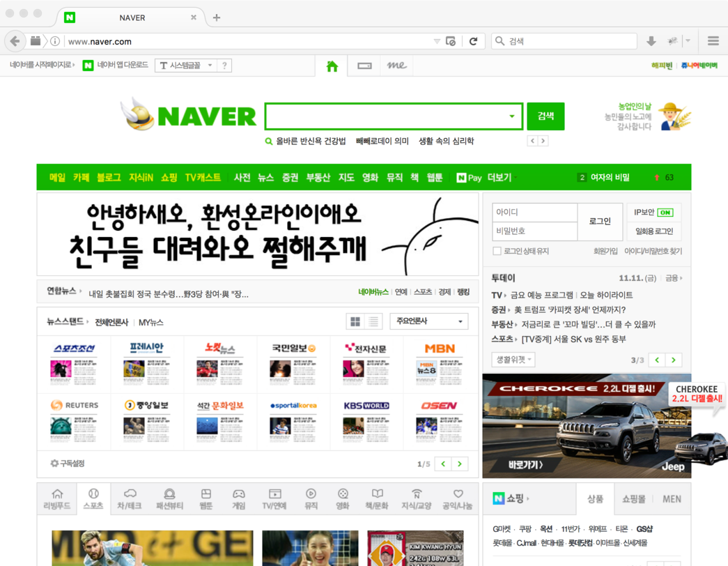Screen dimensions: 728x566
Task: Select the MEN shopping tab
Action: 672,498
